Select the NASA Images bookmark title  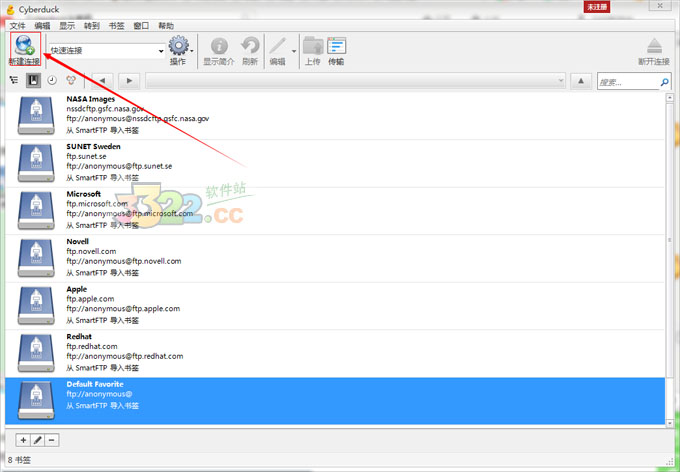[x=91, y=99]
